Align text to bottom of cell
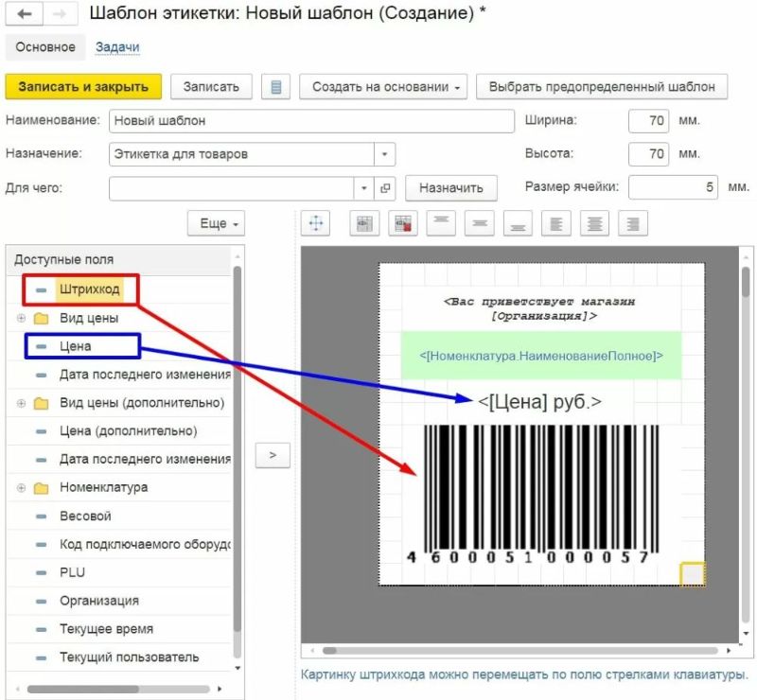The width and height of the screenshot is (757, 700). (x=518, y=223)
